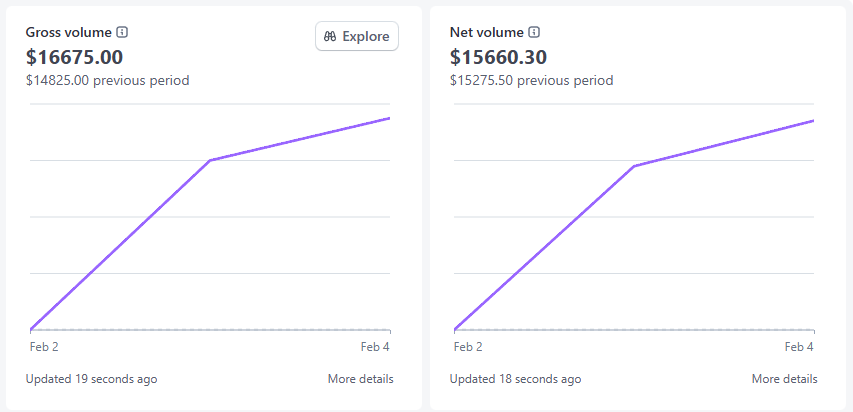This screenshot has height=412, width=853.
Task: Open the Explore button for Gross volume
Action: click(x=357, y=37)
